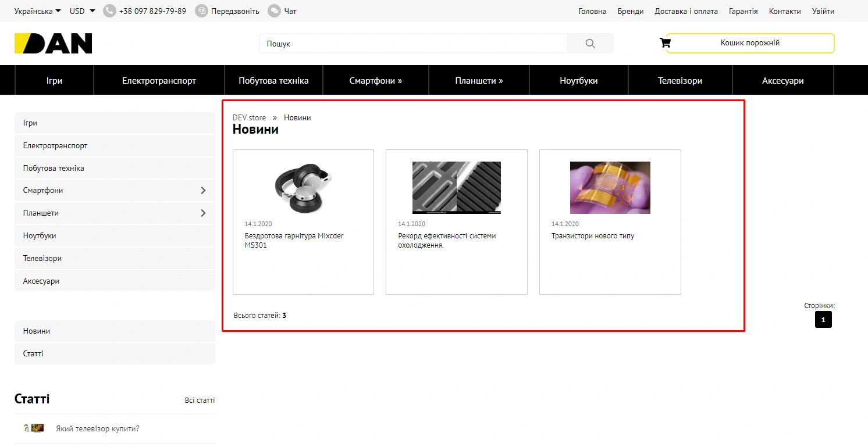Screen dimensions: 868x447
Task: Click the shopping cart icon
Action: (665, 43)
